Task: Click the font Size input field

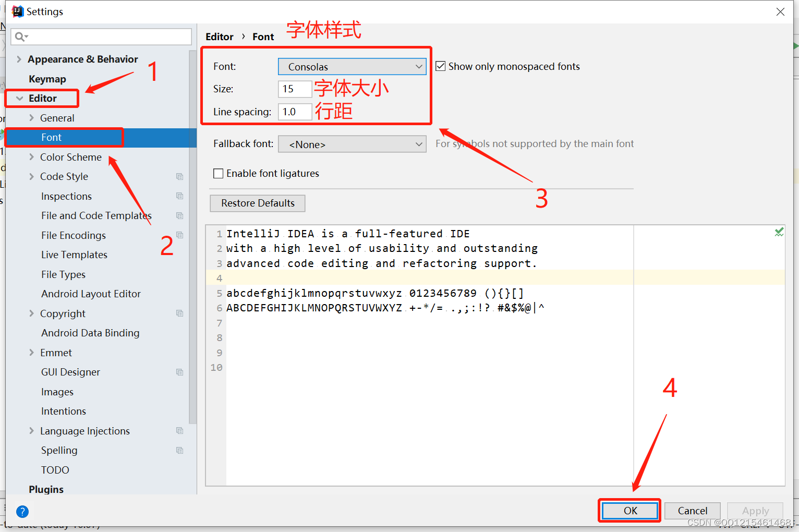Action: pos(295,89)
